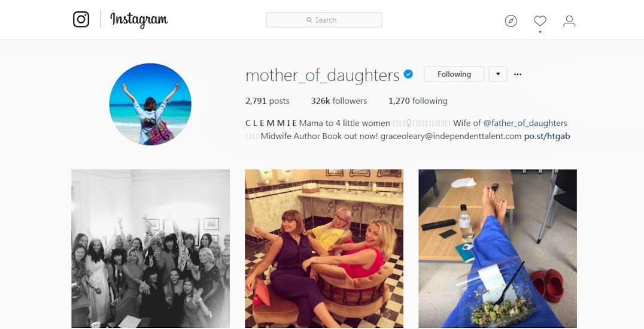Click the Instagram camera logo icon

click(x=81, y=19)
